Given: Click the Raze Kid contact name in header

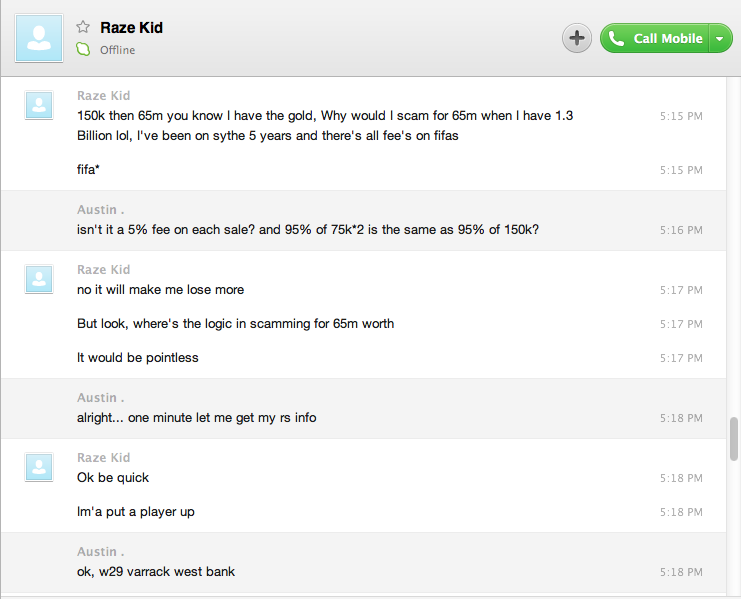Looking at the screenshot, I should 131,28.
